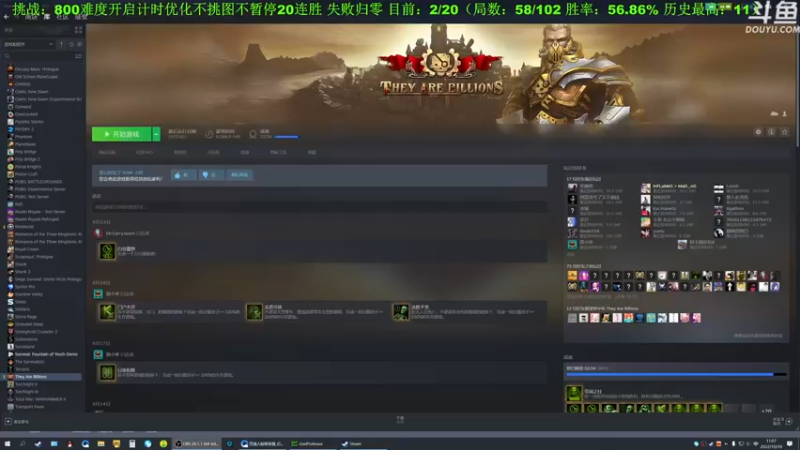Click the thumbs-up recommend button
The image size is (800, 450).
183,175
